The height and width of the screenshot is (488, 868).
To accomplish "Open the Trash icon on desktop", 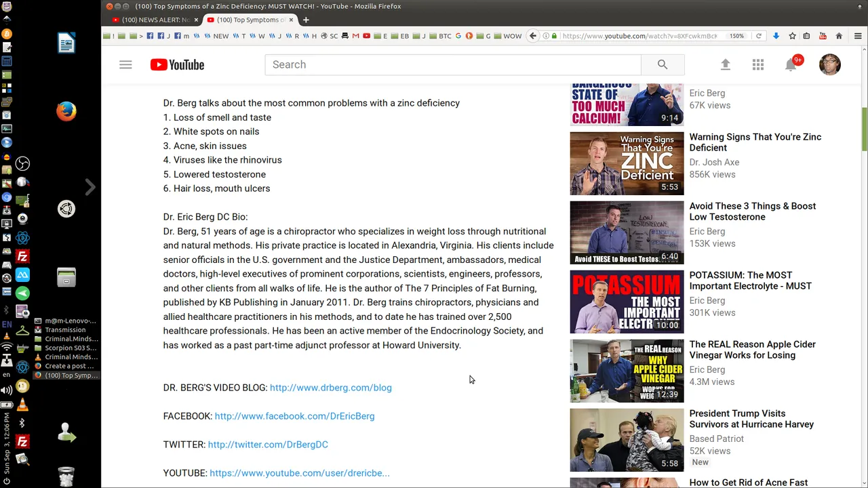I will click(x=66, y=476).
